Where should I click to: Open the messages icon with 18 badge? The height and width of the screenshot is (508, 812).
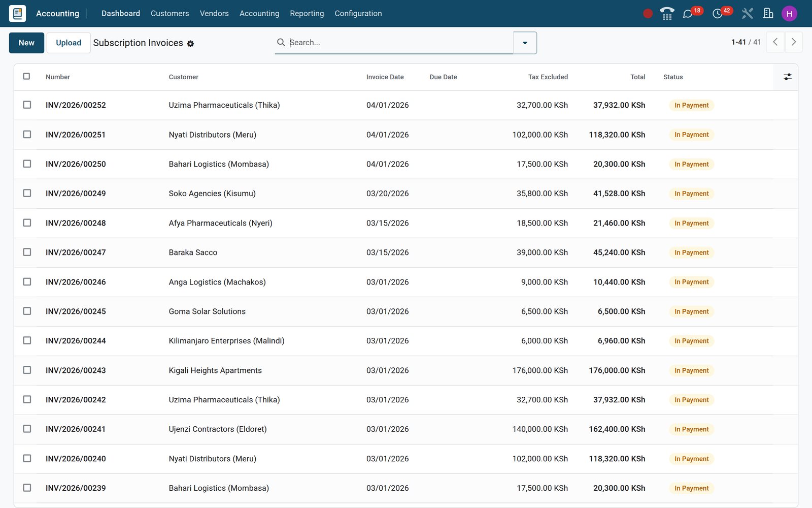coord(688,14)
